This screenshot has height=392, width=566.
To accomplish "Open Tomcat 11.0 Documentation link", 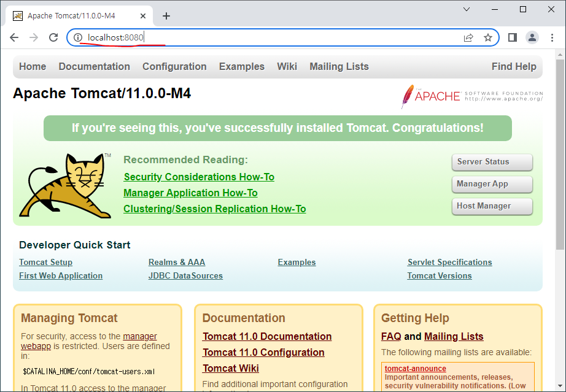I will click(267, 336).
